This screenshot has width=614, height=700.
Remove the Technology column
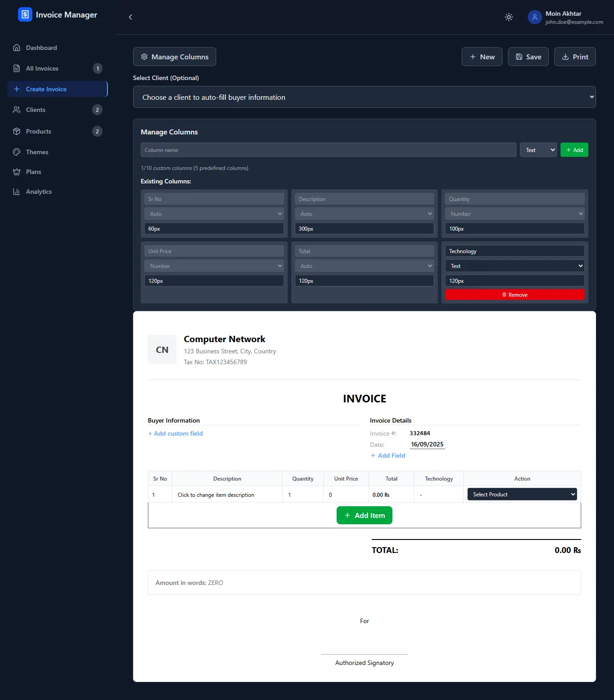[x=514, y=295]
